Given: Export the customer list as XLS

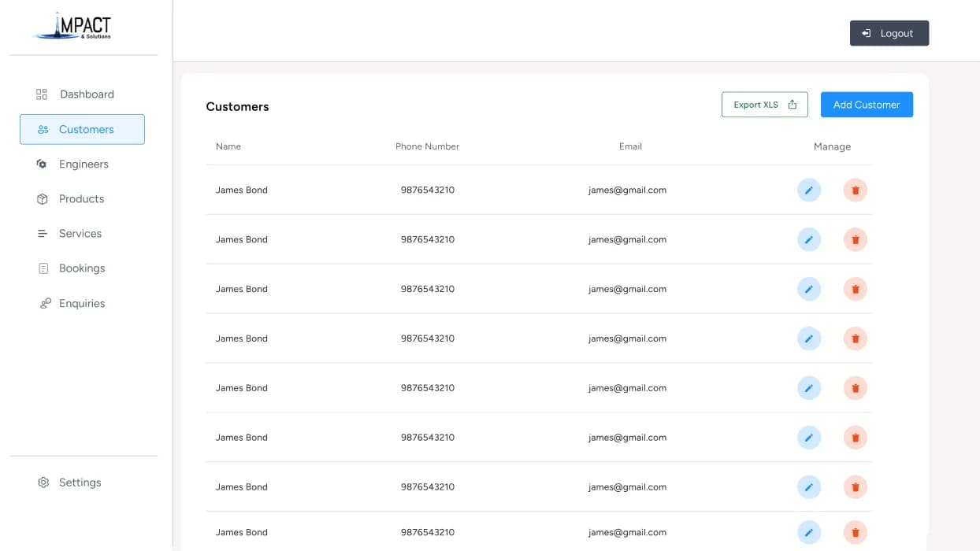Looking at the screenshot, I should pos(764,105).
